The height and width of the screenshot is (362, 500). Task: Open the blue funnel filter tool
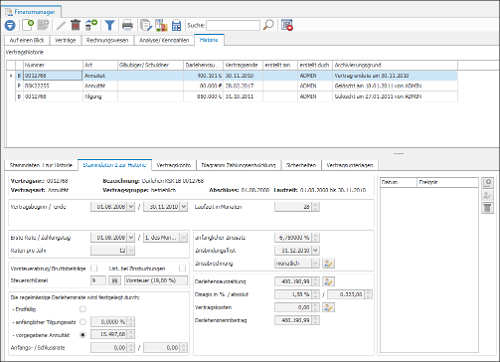point(110,25)
